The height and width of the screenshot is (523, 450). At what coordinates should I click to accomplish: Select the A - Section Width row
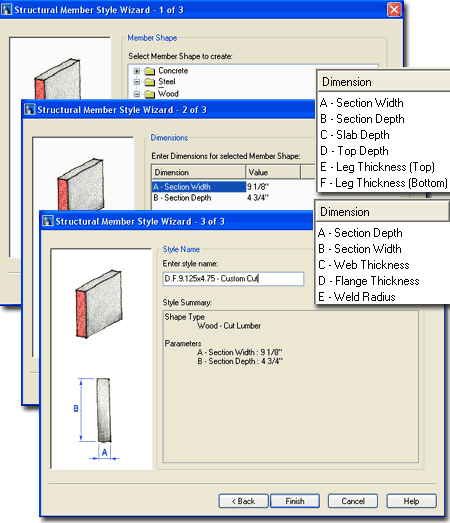point(199,186)
